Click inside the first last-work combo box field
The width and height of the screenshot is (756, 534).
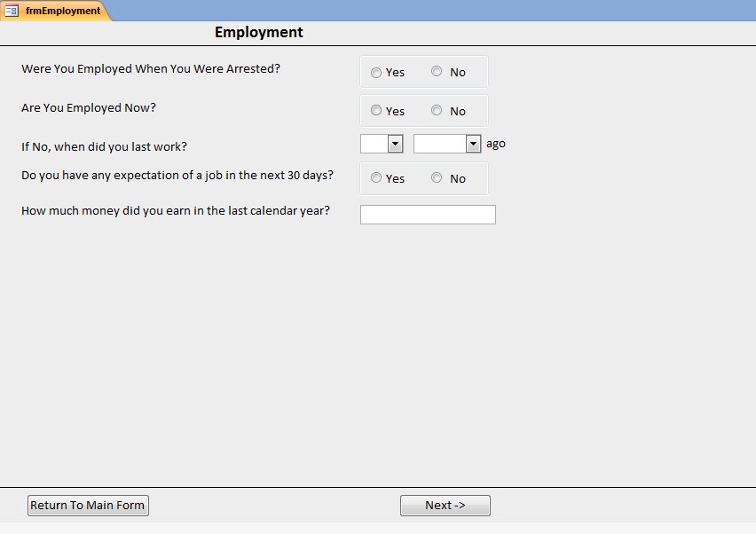tap(374, 144)
